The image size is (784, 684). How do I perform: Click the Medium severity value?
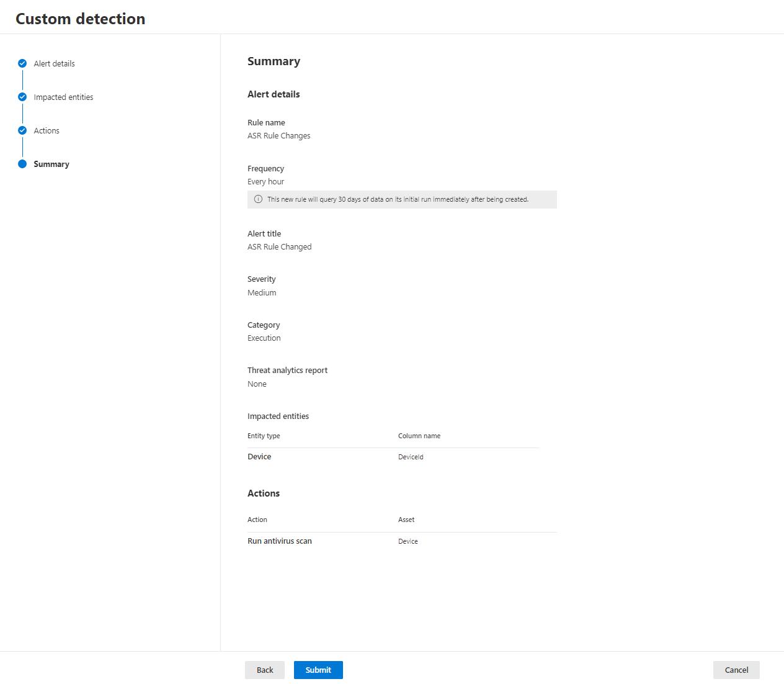point(261,292)
